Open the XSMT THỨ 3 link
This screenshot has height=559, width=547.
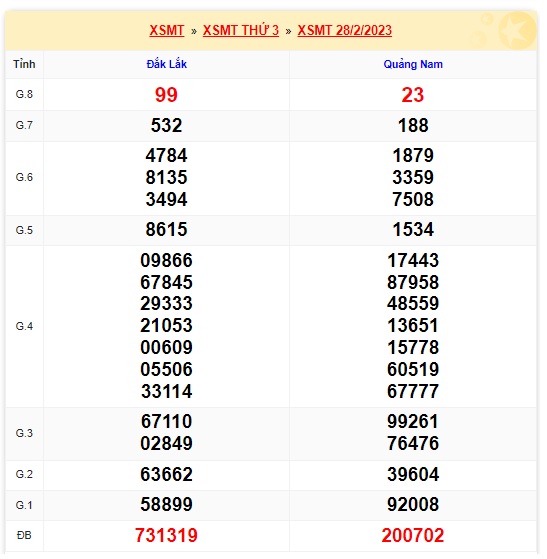pyautogui.click(x=241, y=30)
